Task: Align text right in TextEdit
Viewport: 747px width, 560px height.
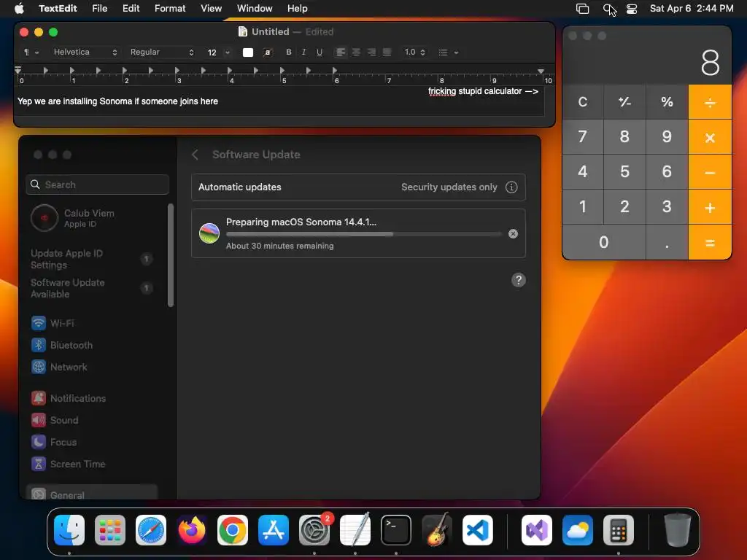Action: click(371, 52)
